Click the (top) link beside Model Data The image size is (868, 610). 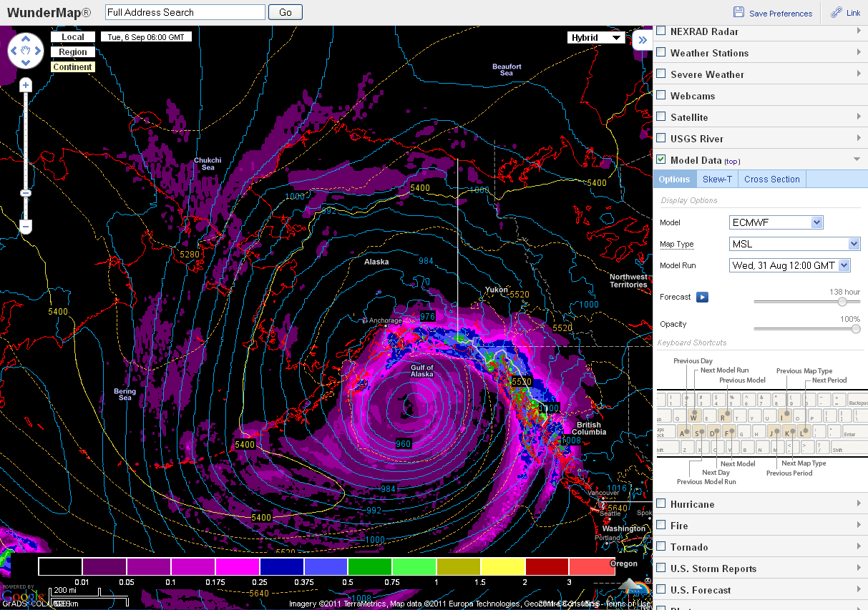pyautogui.click(x=732, y=162)
